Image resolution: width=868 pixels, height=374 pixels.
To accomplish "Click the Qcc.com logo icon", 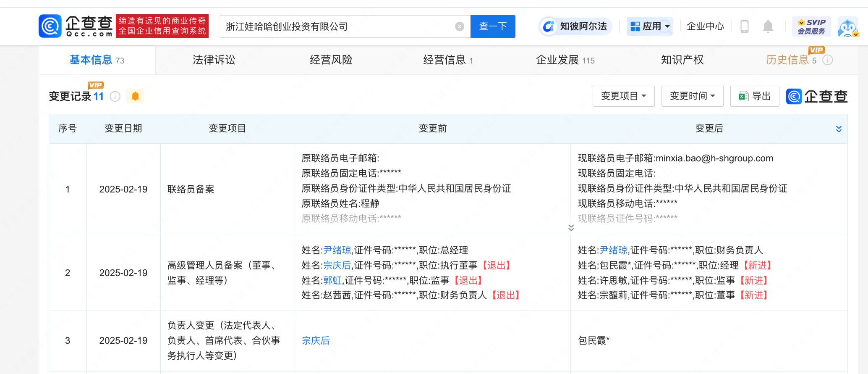I will tap(50, 26).
